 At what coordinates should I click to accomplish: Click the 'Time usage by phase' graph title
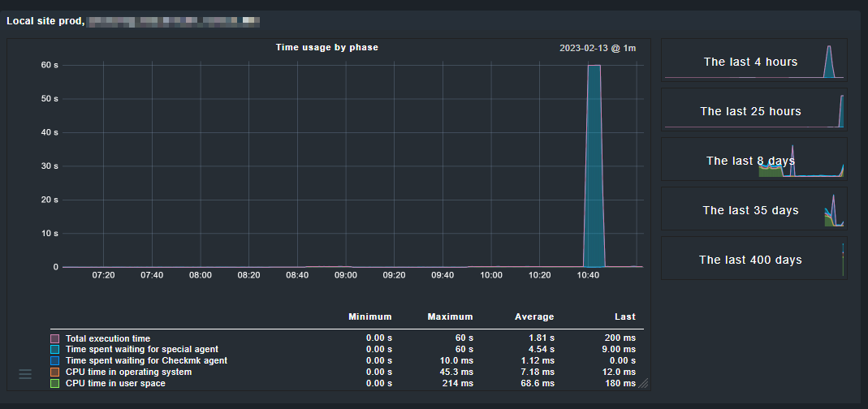pos(326,48)
